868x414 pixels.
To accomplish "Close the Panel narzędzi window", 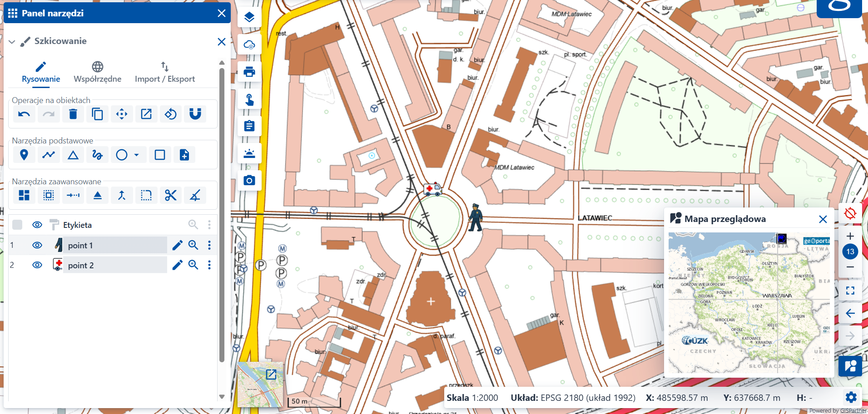I will (x=222, y=13).
